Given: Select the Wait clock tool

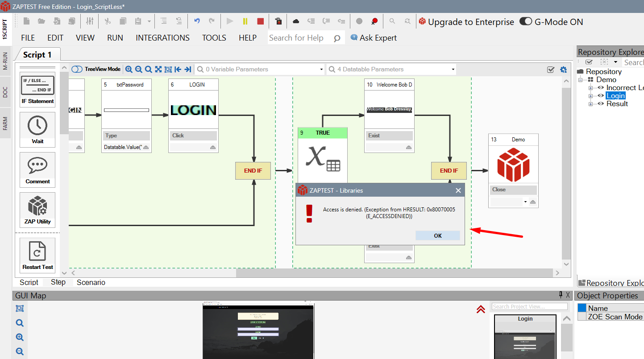Looking at the screenshot, I should 37,129.
